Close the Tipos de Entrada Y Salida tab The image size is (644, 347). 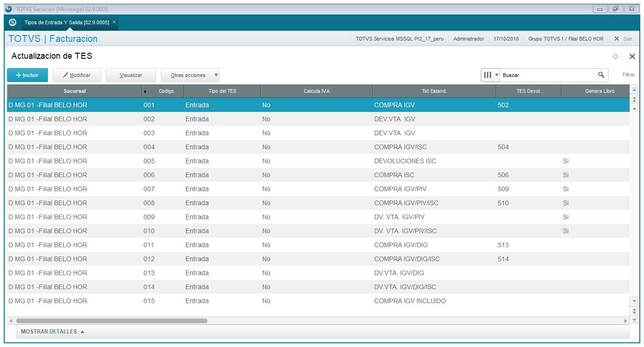[x=114, y=22]
